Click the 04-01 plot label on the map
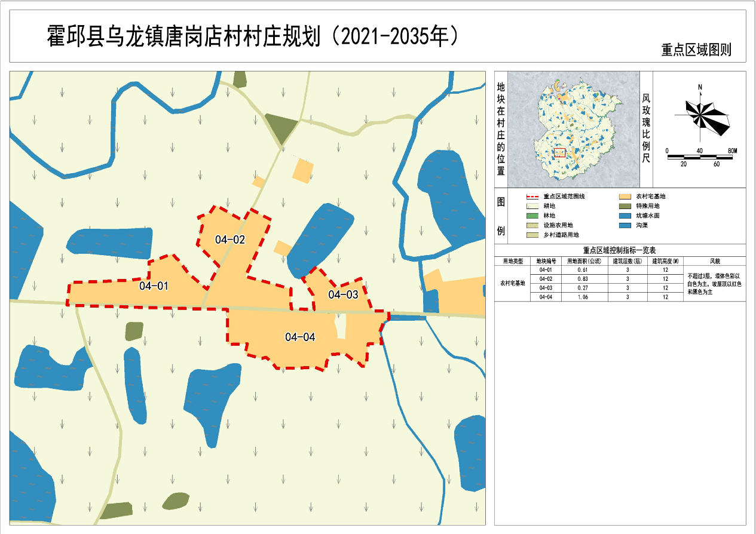This screenshot has height=534, width=756. 153,286
